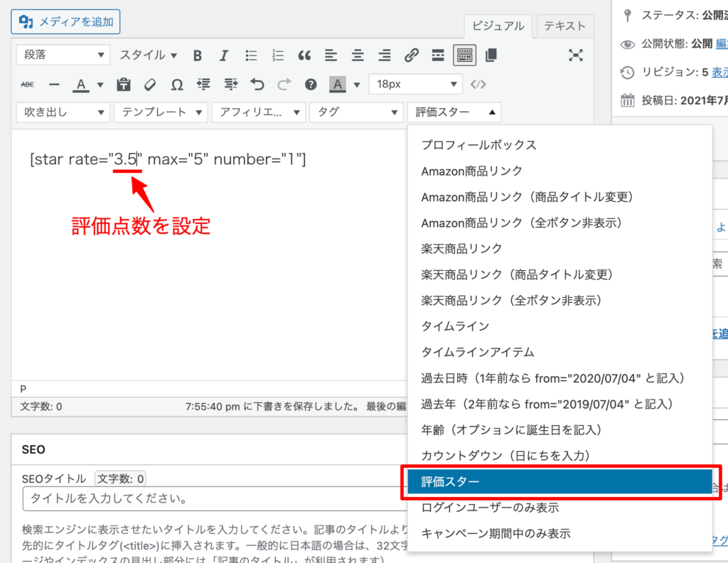Open the スタイル style dropdown
The width and height of the screenshot is (728, 563).
148,55
